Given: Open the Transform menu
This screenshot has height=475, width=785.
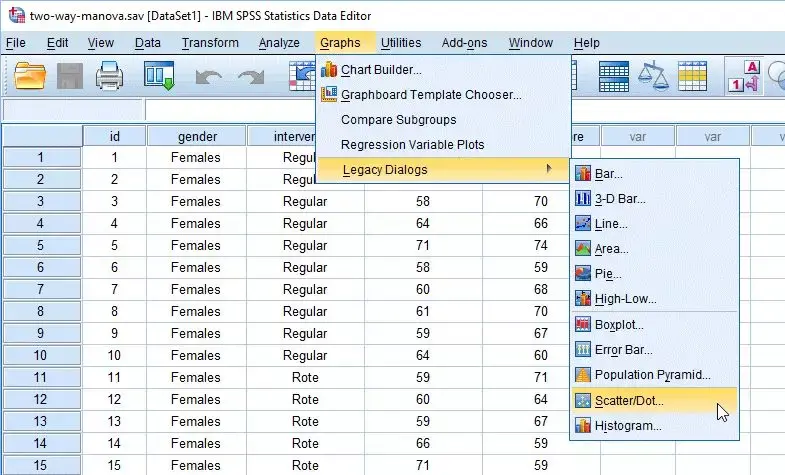Looking at the screenshot, I should coord(210,43).
